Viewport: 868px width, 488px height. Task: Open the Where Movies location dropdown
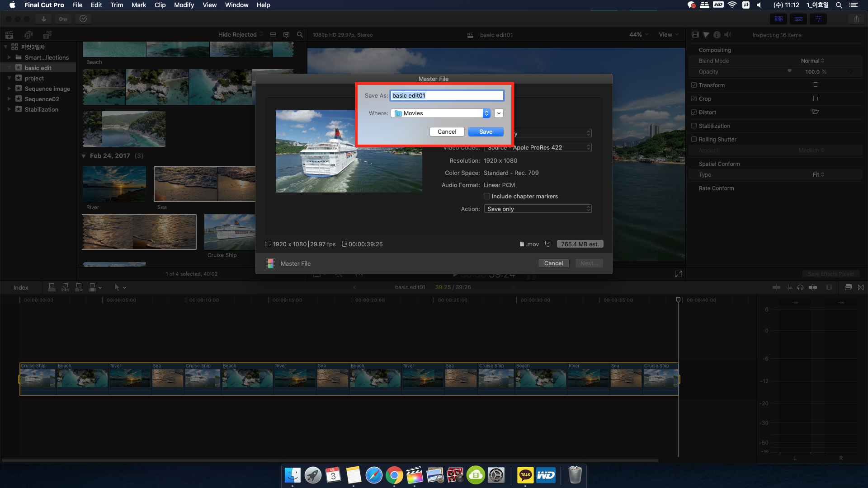(441, 113)
